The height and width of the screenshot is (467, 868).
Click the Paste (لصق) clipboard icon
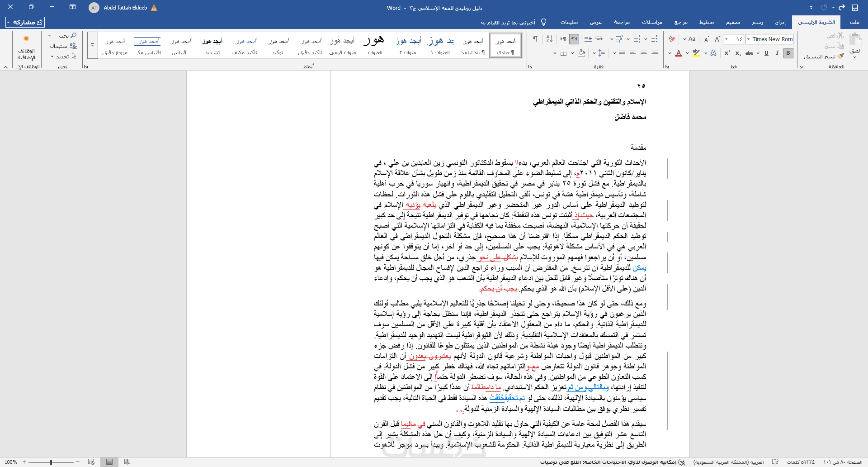point(855,40)
